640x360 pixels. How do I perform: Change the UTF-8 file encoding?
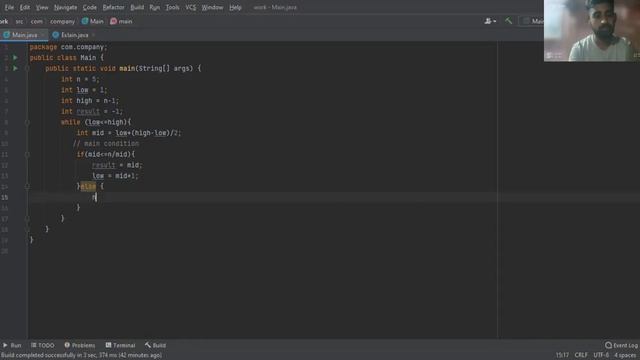pyautogui.click(x=601, y=355)
